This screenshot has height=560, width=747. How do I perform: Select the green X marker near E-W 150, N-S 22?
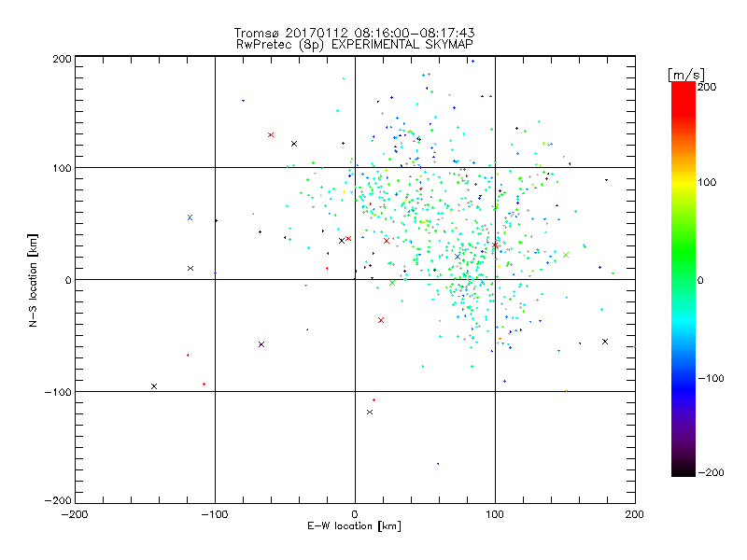(x=566, y=255)
